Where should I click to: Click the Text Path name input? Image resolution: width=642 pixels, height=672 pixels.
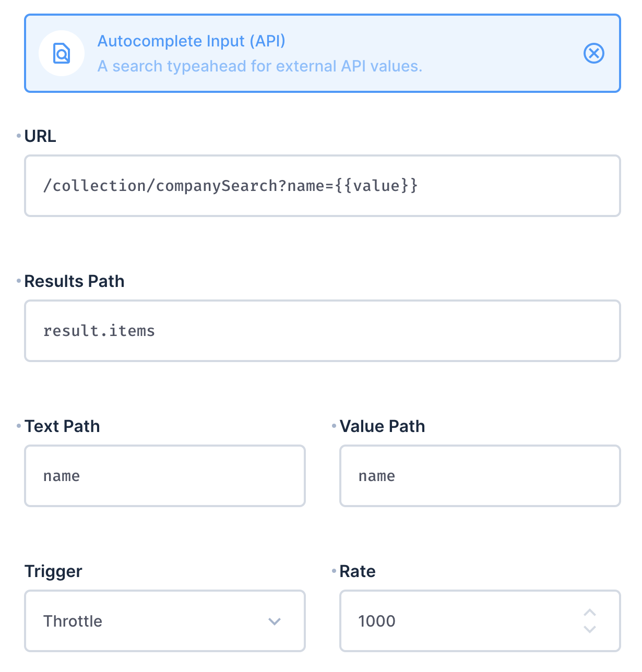point(164,476)
